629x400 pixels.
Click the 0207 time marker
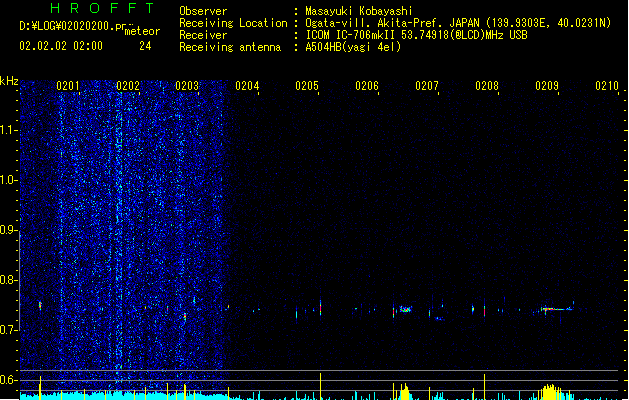coord(427,86)
